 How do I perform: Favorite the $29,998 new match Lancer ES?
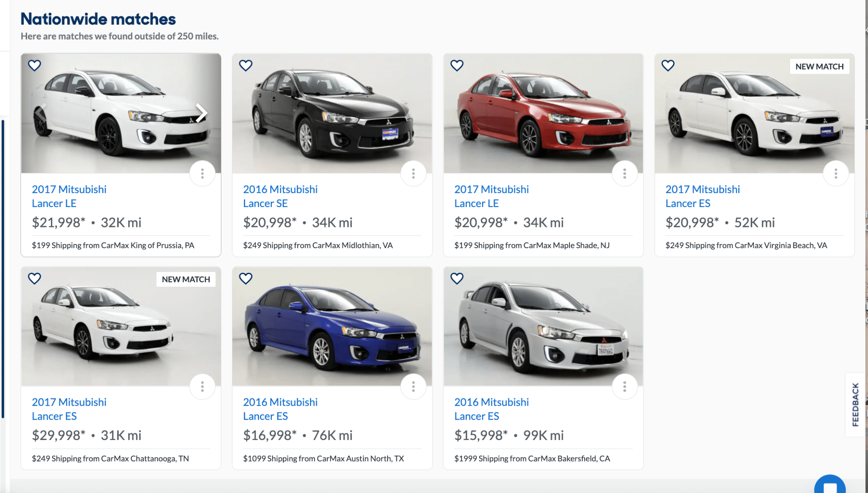point(35,279)
